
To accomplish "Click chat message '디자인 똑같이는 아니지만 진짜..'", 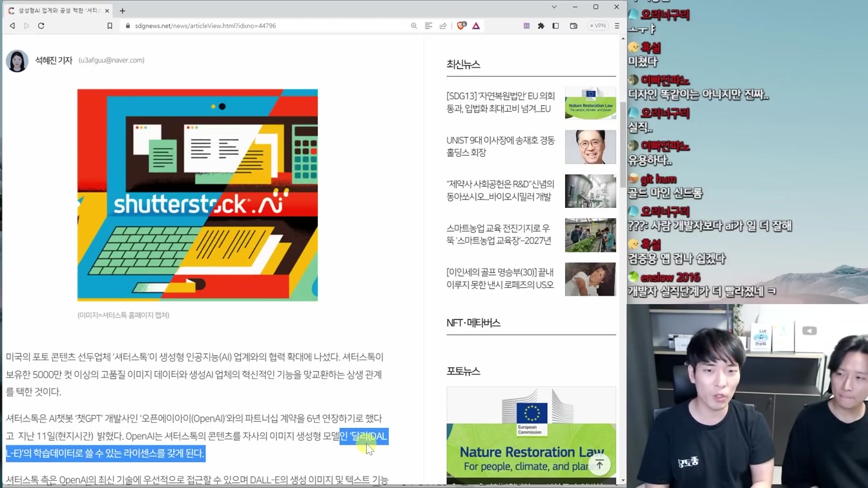I will (698, 94).
